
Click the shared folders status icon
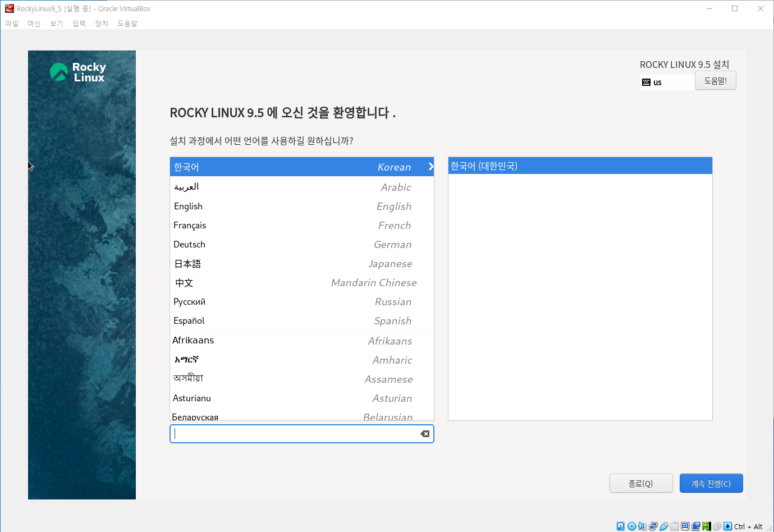click(x=675, y=526)
